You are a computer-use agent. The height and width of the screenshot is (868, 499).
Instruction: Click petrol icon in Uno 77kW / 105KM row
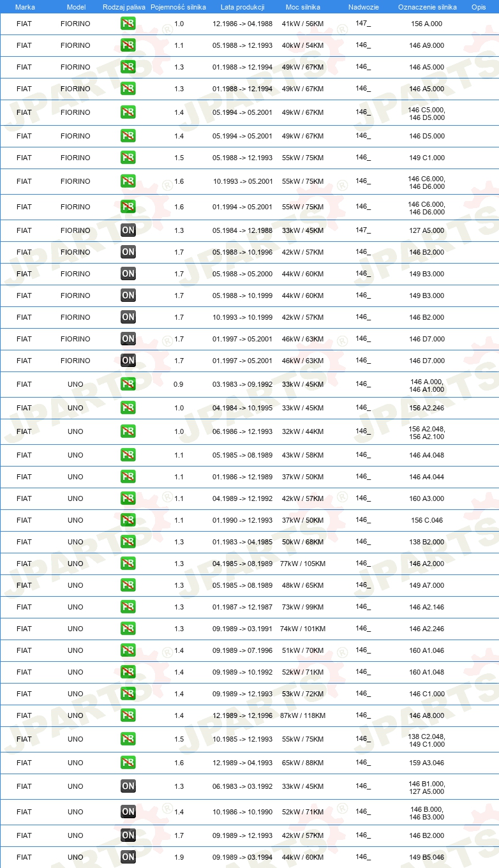[x=128, y=564]
